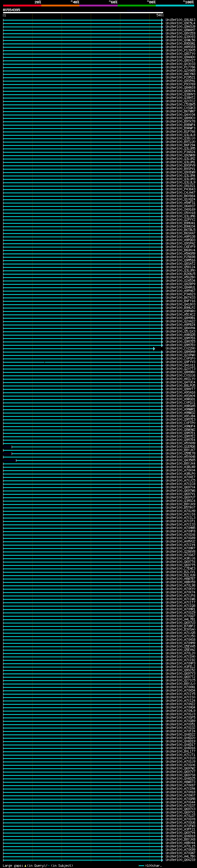This screenshot has width=197, height=868.
Task: Select the UniRef100_B6TWN7 label
Action: tap(180, 111)
